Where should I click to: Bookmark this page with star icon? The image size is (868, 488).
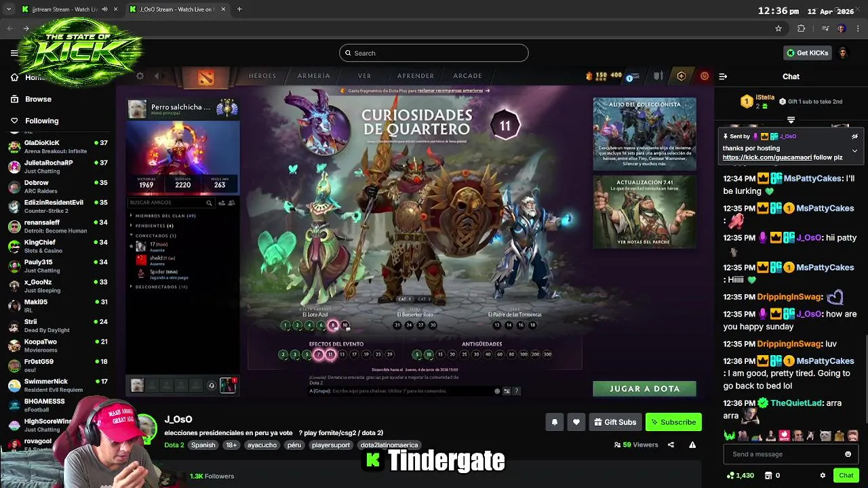click(778, 28)
